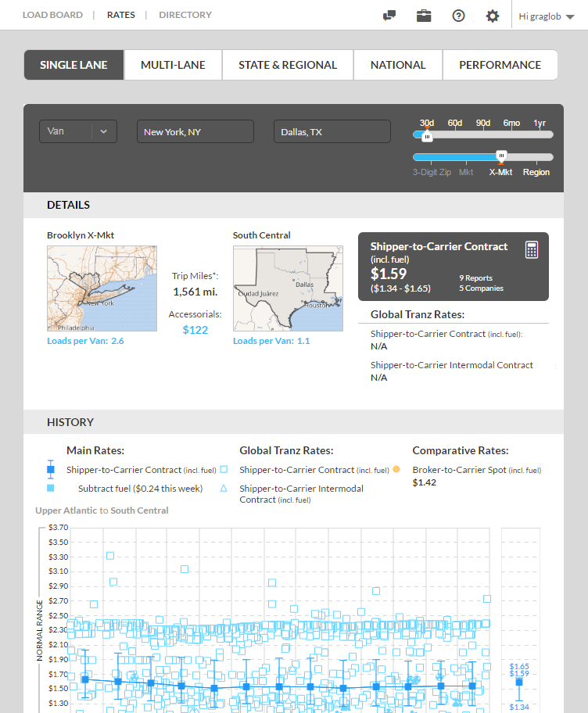Click the 5 Companies text

(x=481, y=288)
